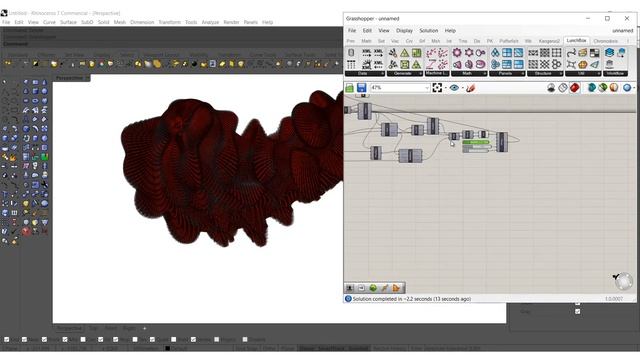Switch to wireframe preview icon
The height and width of the screenshot is (360, 640).
pyautogui.click(x=563, y=88)
